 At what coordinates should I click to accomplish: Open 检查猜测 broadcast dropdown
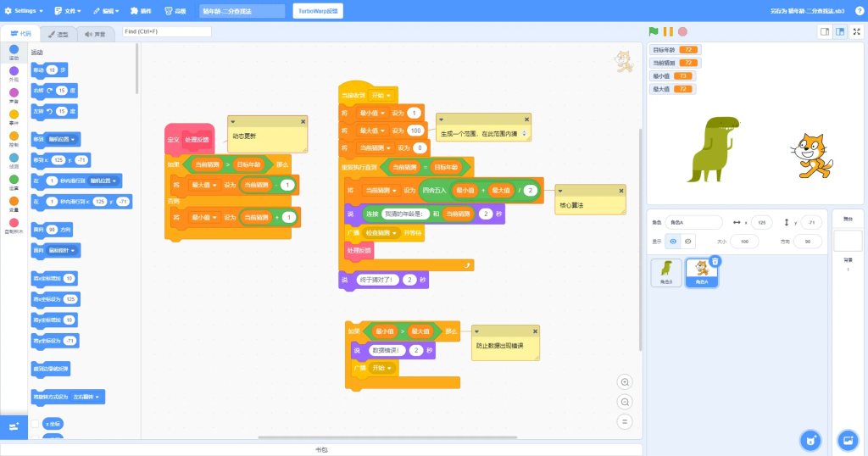[x=381, y=233]
